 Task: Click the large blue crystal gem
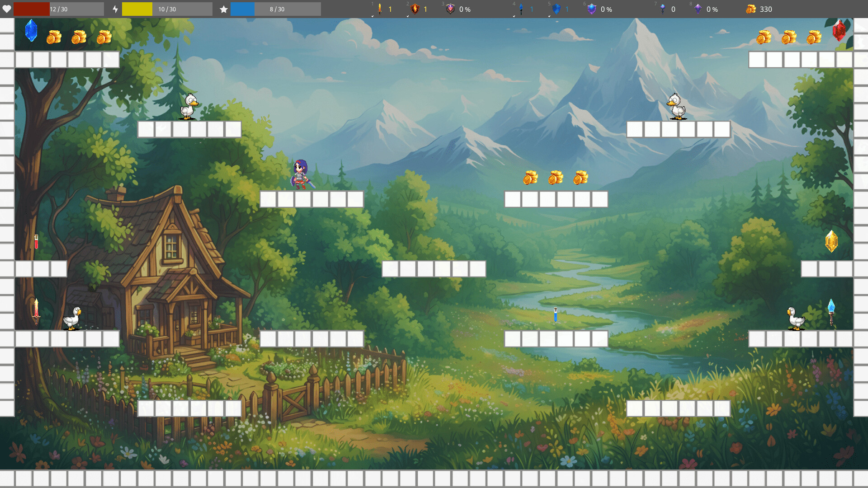pos(31,31)
